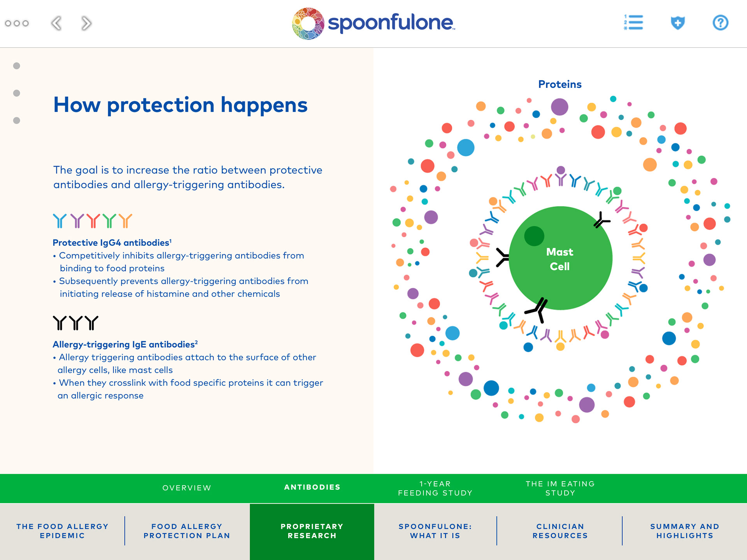Screen dimensions: 747x560
Task: Open The IM Eating Study tab
Action: tap(560, 488)
